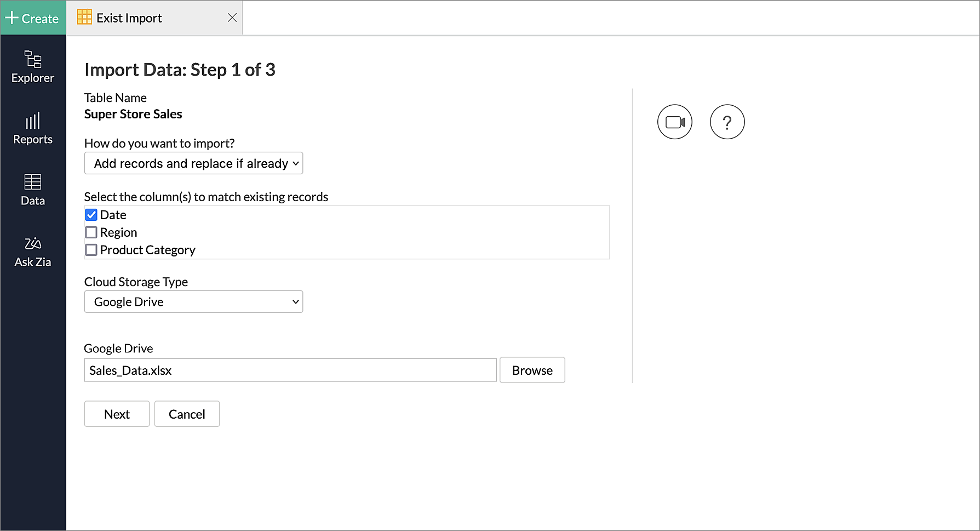980x531 pixels.
Task: Switch to the Exist Import tab
Action: click(x=129, y=18)
